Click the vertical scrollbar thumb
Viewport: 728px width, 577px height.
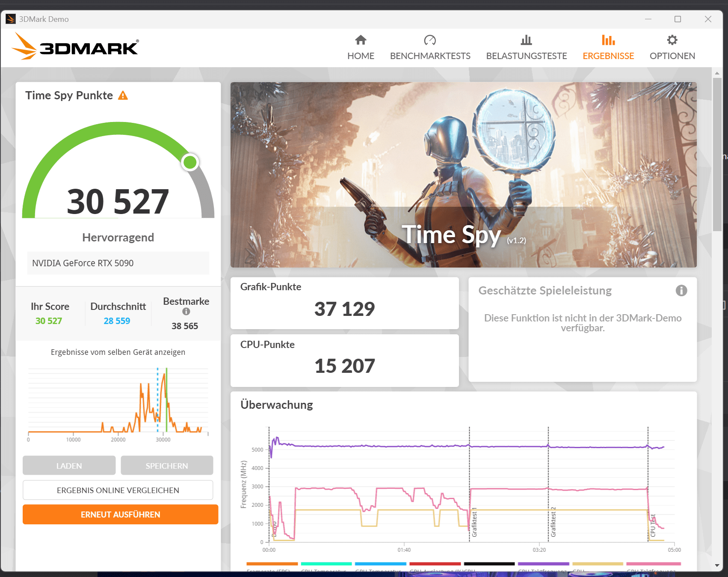pos(717,154)
